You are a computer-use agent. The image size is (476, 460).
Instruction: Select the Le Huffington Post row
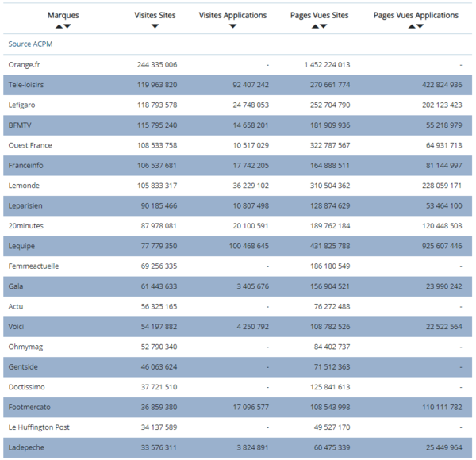tap(39, 427)
